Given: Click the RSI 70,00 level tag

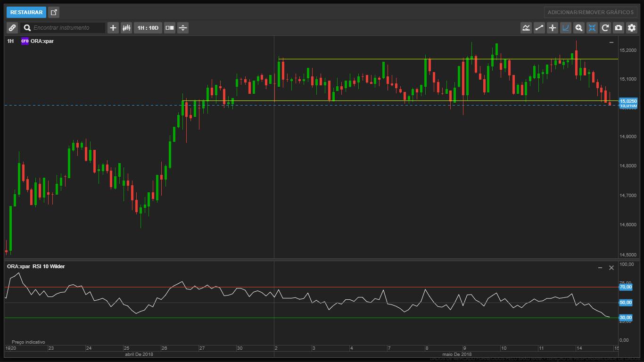Looking at the screenshot, I should point(626,287).
